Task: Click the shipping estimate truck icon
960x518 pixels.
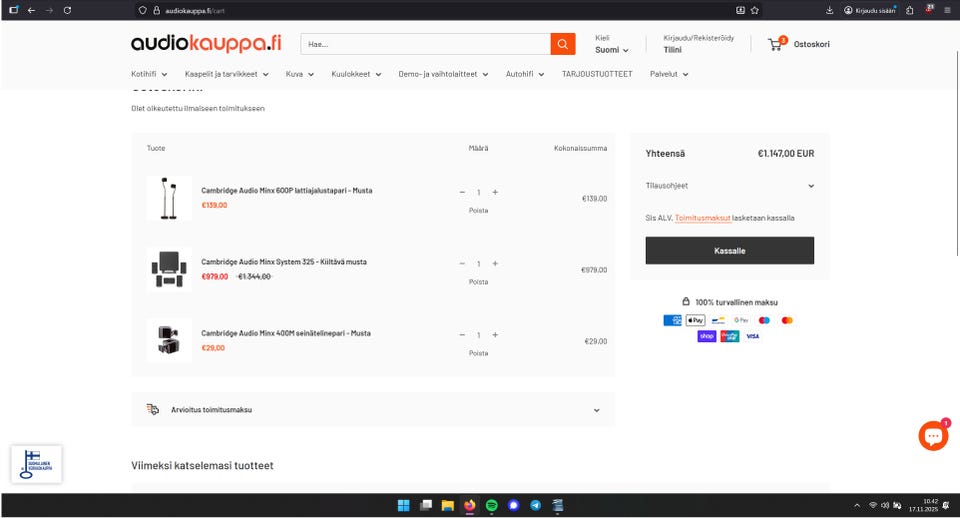Action: coord(152,410)
